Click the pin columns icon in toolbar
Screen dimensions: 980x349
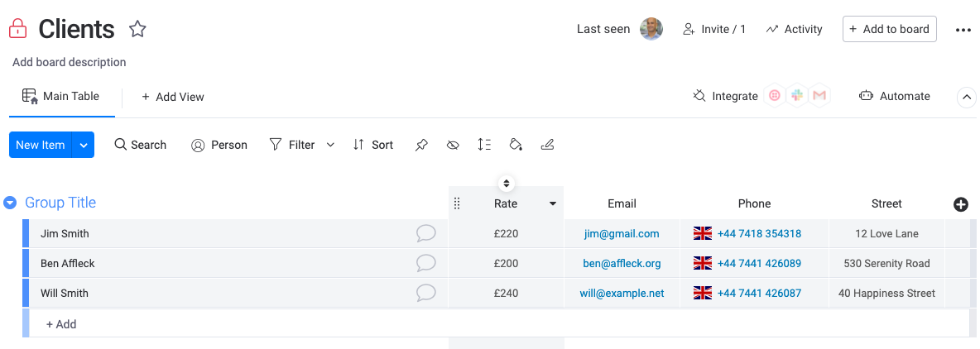[421, 145]
